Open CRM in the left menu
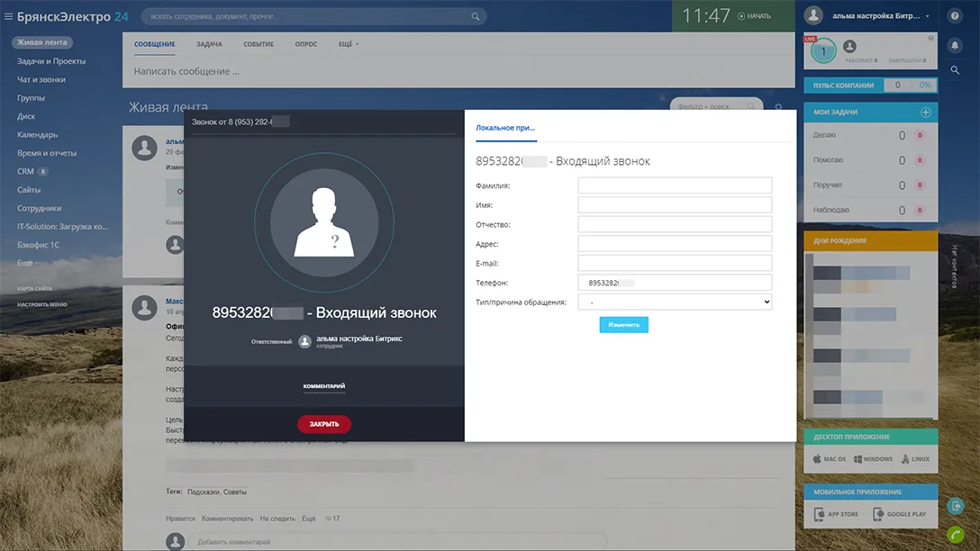This screenshot has height=551, width=980. coord(25,171)
